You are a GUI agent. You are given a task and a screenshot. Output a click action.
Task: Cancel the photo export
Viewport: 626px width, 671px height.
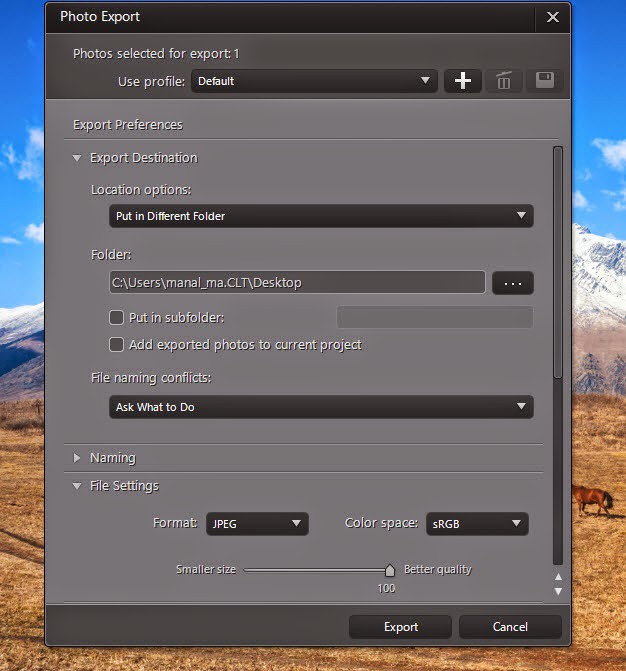tap(510, 627)
